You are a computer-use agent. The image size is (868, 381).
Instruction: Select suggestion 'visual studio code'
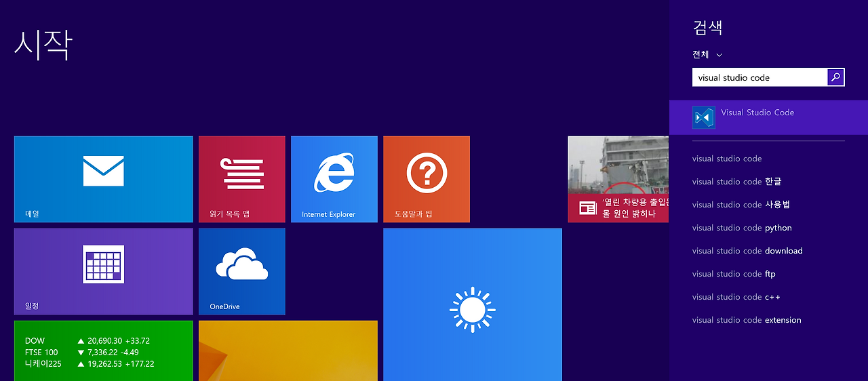click(727, 159)
